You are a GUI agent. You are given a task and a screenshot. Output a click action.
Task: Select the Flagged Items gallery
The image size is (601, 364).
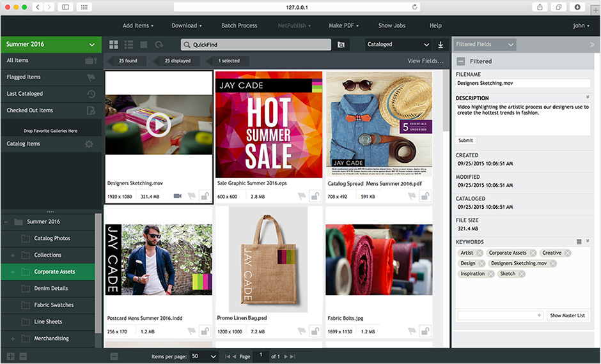point(51,77)
